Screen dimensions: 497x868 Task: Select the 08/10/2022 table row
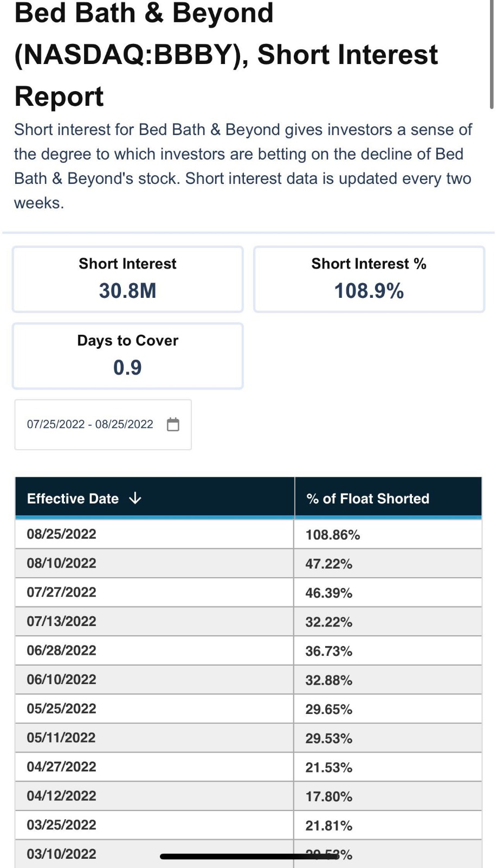coord(62,563)
